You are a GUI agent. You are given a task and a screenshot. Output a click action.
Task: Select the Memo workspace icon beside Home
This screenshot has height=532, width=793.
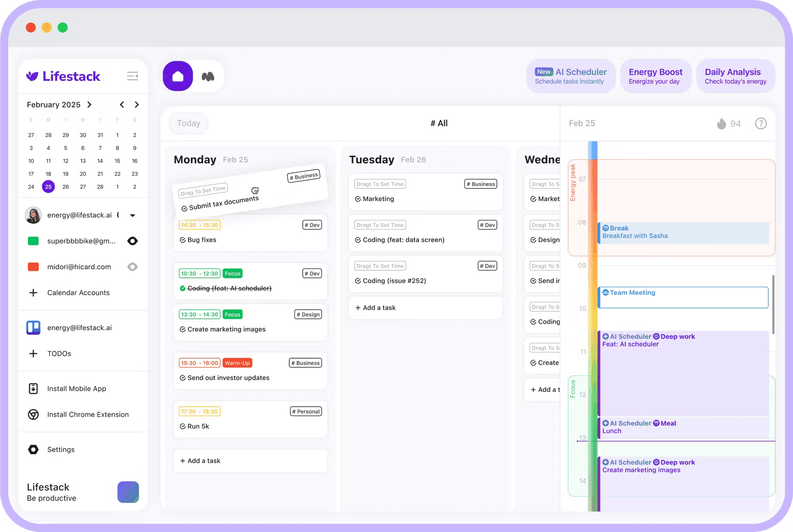[208, 76]
